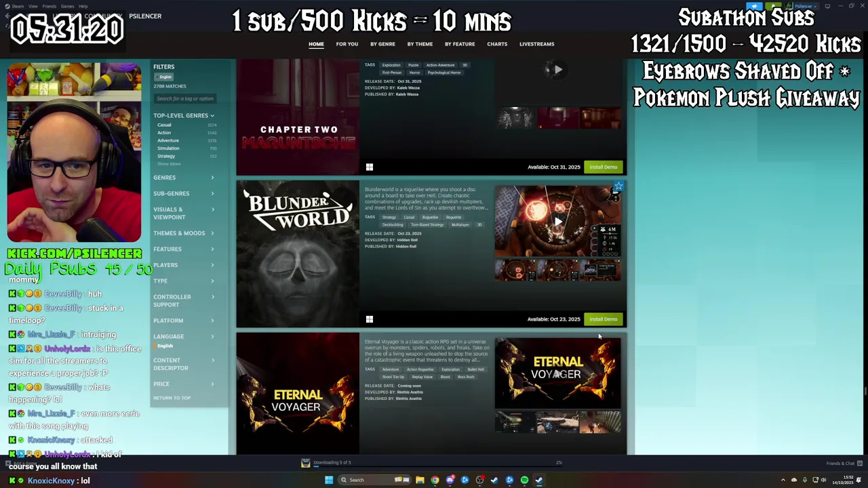Open Google Chrome from the taskbar
The width and height of the screenshot is (868, 488).
pos(435,480)
